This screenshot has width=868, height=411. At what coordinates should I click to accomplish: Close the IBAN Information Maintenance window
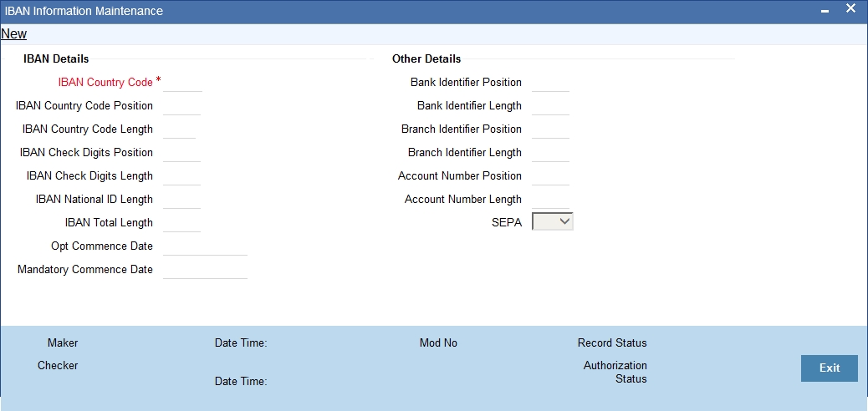click(850, 9)
